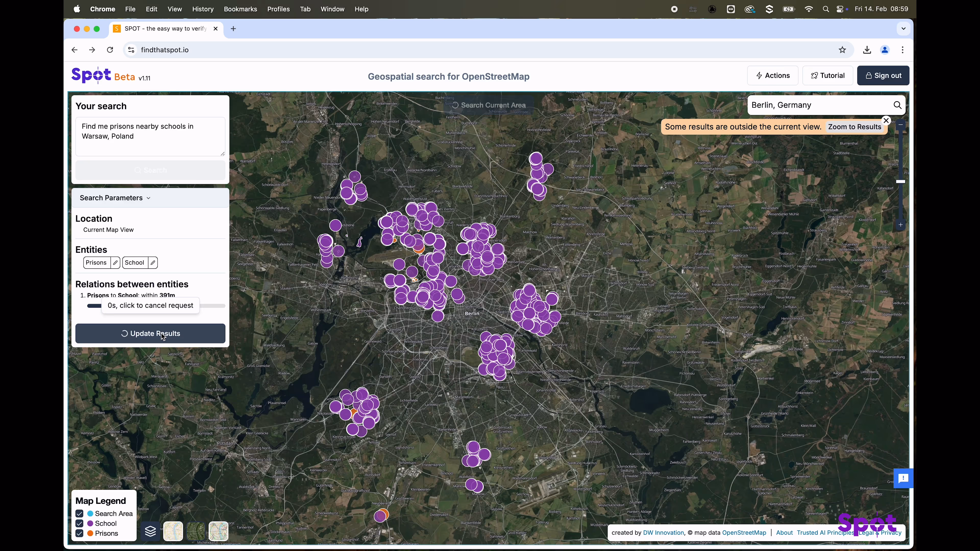
Task: Open the map layers stack icon
Action: 150,531
